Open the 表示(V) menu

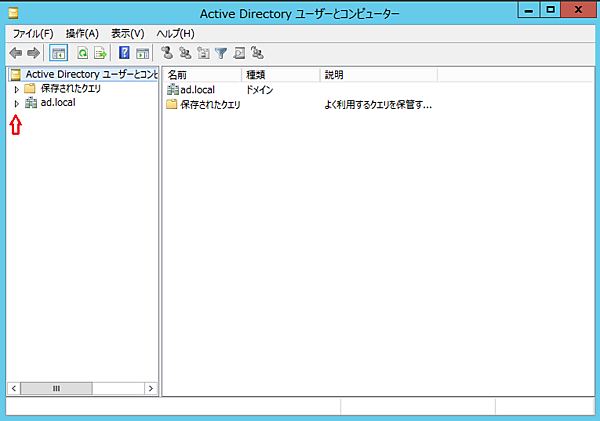[x=127, y=34]
